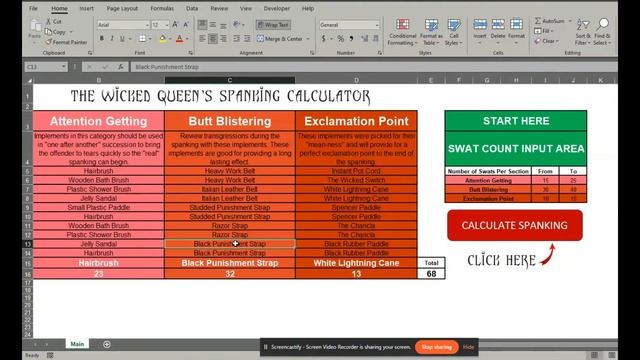Viewport: 640px width, 360px height.
Task: Add a new sheet with plus icon
Action: coord(107,344)
